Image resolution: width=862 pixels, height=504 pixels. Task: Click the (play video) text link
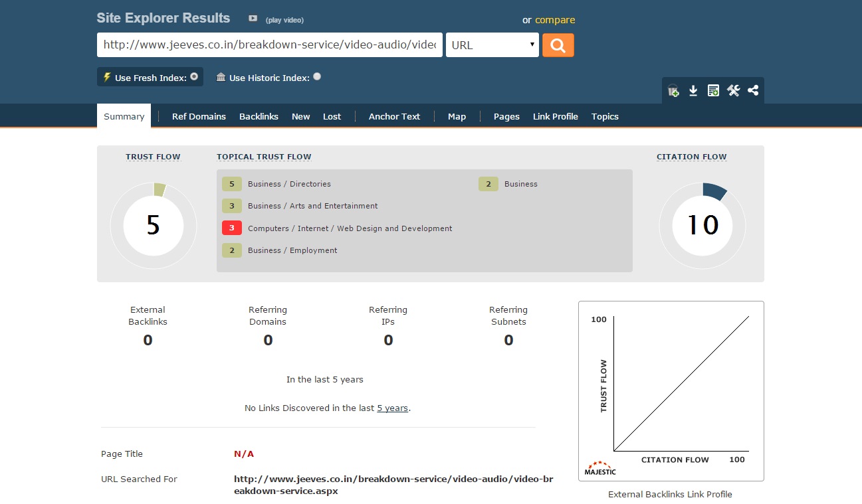284,20
